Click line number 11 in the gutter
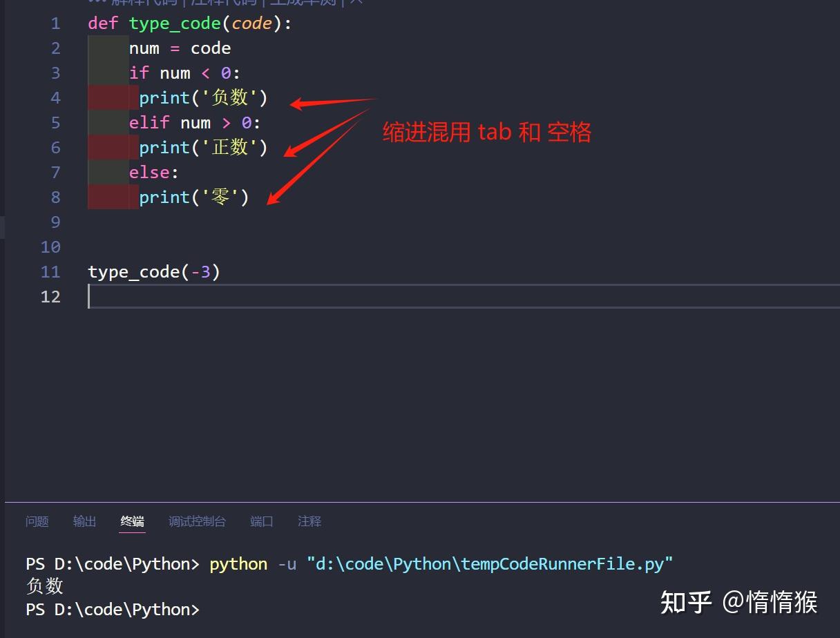Image resolution: width=840 pixels, height=638 pixels. [50, 271]
